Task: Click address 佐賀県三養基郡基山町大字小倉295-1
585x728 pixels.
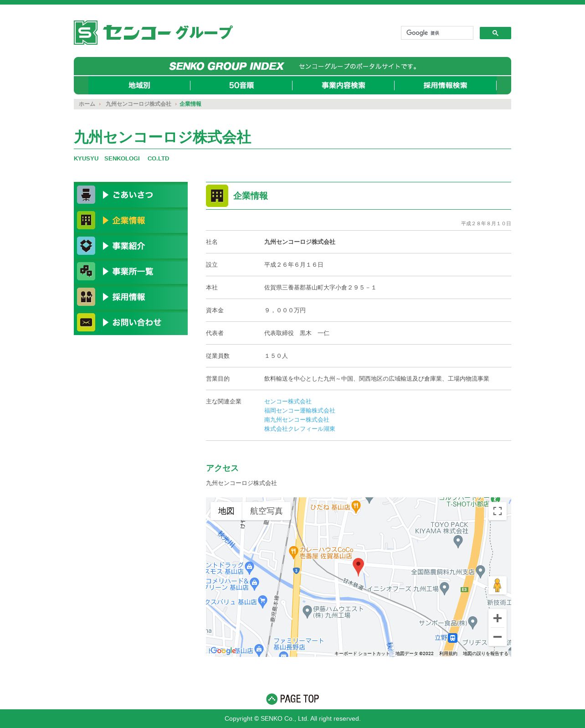Action: pos(320,288)
